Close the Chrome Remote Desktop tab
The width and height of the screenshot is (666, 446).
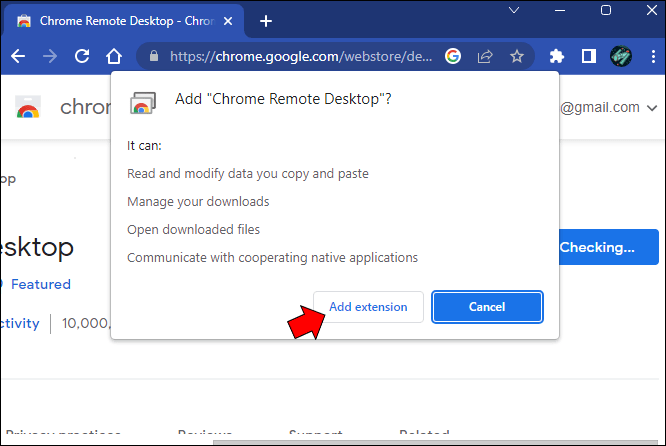(x=228, y=21)
